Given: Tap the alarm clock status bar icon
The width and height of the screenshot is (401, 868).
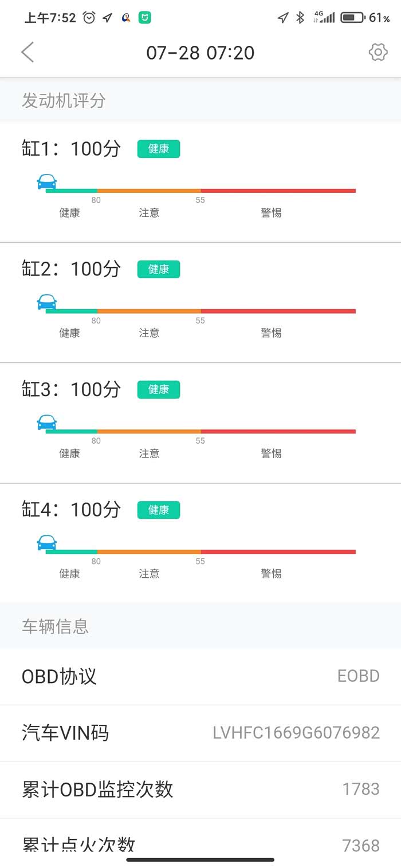Looking at the screenshot, I should point(89,18).
